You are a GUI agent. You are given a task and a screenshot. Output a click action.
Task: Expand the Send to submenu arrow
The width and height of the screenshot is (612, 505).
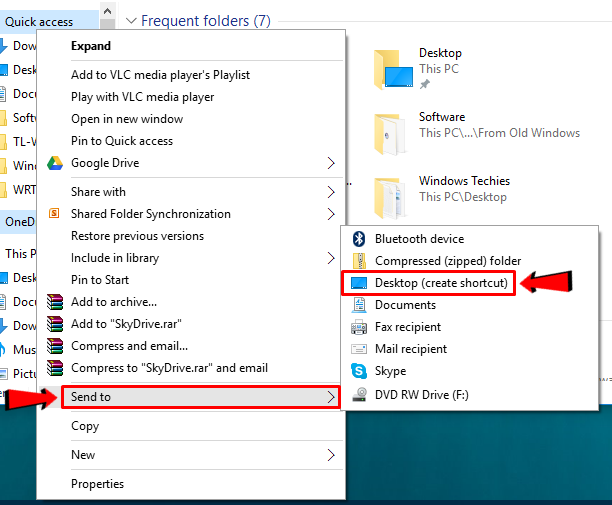point(331,397)
